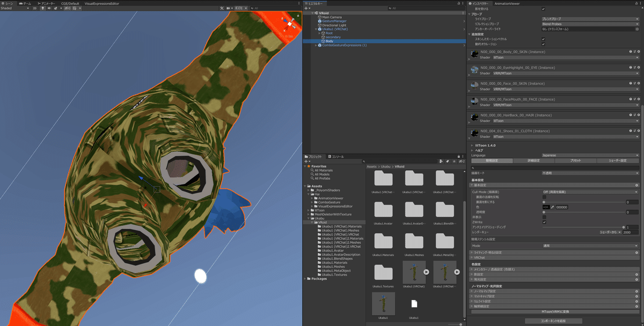This screenshot has height=326, width=644.
Task: Toggle the 非表示 checkbox
Action: [544, 217]
